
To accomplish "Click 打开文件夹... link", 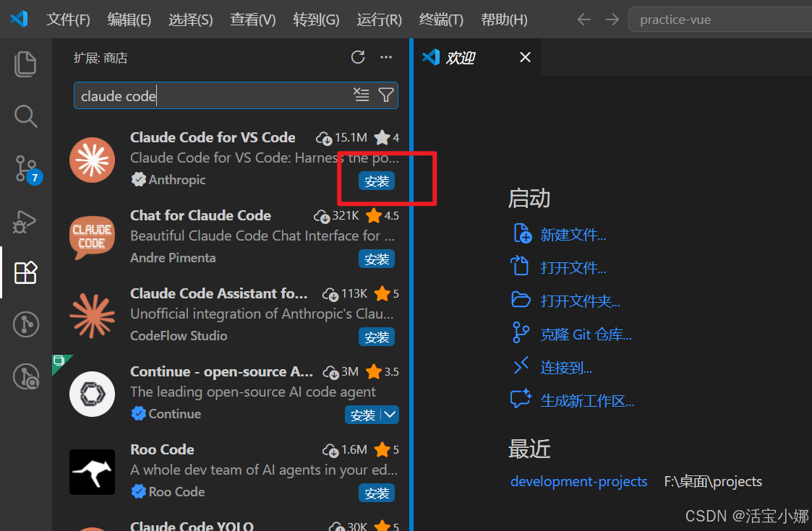I will pyautogui.click(x=580, y=301).
